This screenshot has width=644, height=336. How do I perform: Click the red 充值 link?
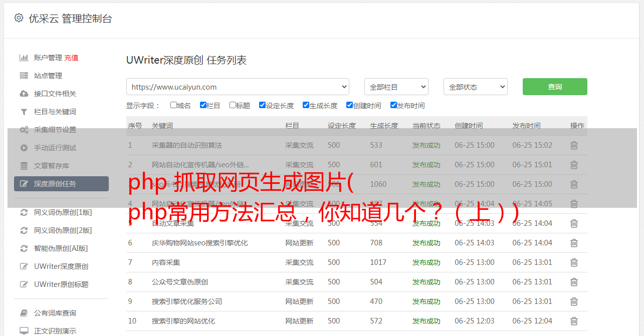71,58
